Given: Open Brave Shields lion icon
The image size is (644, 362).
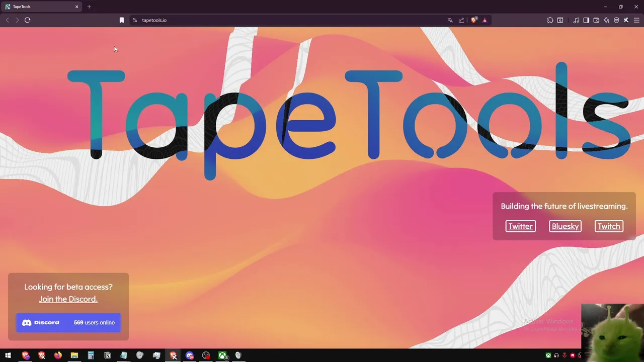Looking at the screenshot, I should 473,20.
